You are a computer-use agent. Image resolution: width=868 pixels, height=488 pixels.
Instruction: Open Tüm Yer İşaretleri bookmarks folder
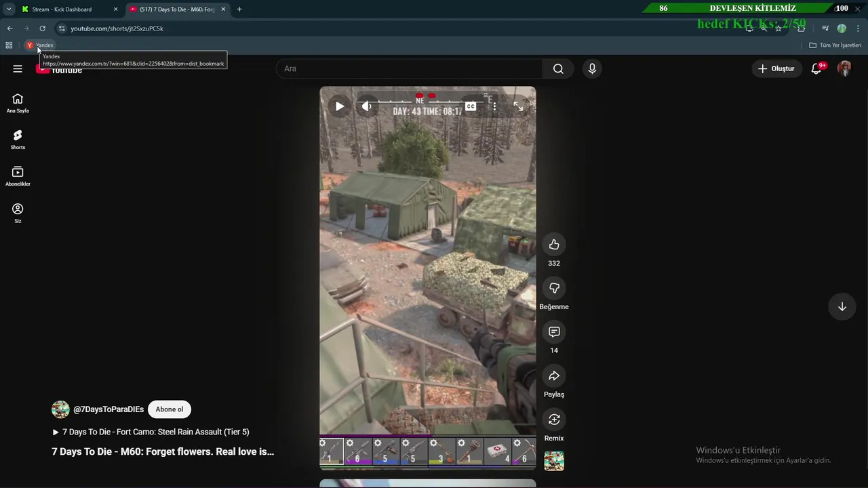[835, 45]
